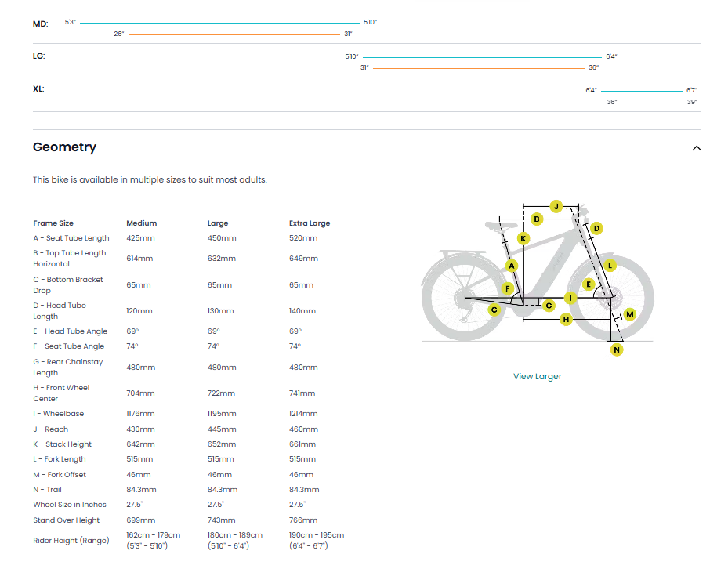Select marker D for head tube
The width and height of the screenshot is (728, 565).
596,229
